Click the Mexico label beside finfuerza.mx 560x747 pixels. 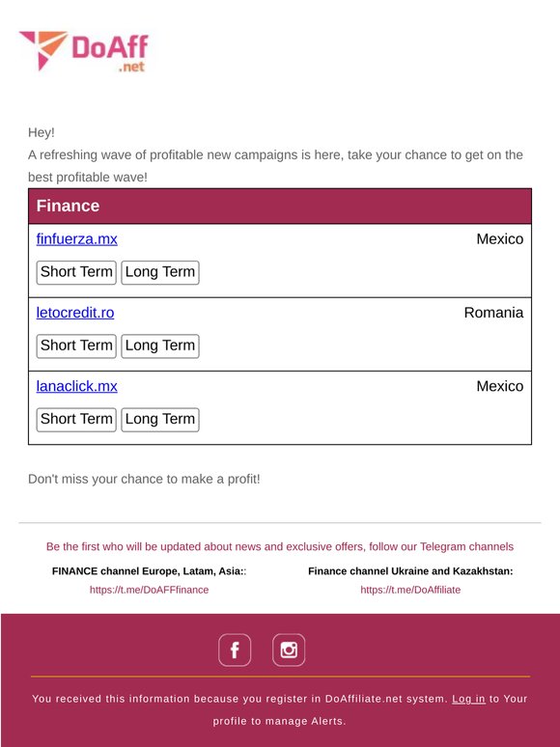[500, 238]
